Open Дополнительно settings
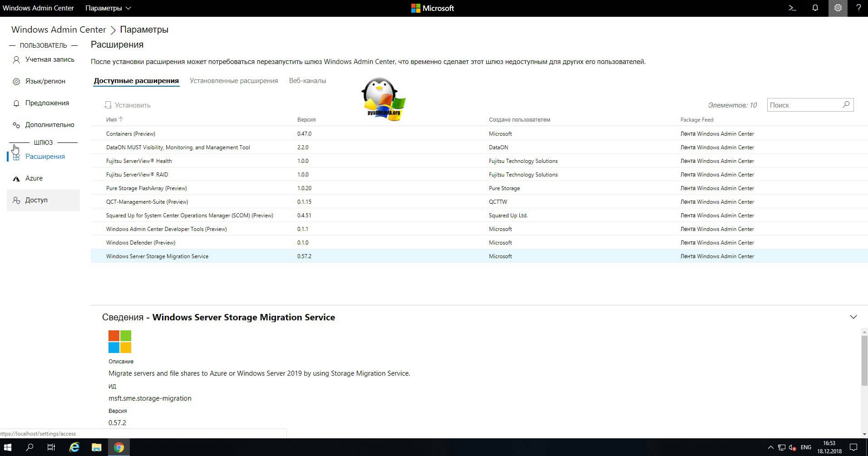868x456 pixels. pyautogui.click(x=44, y=125)
